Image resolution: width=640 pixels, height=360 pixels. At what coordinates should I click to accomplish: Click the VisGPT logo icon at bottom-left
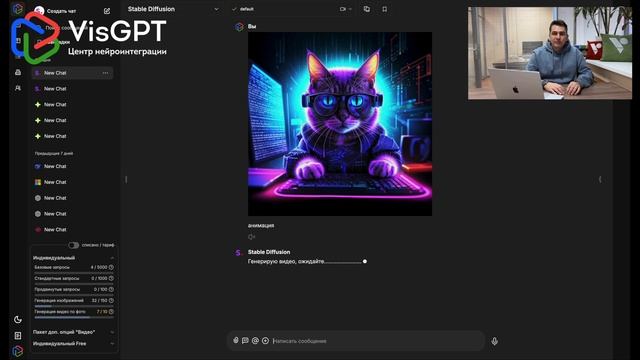pos(18,351)
